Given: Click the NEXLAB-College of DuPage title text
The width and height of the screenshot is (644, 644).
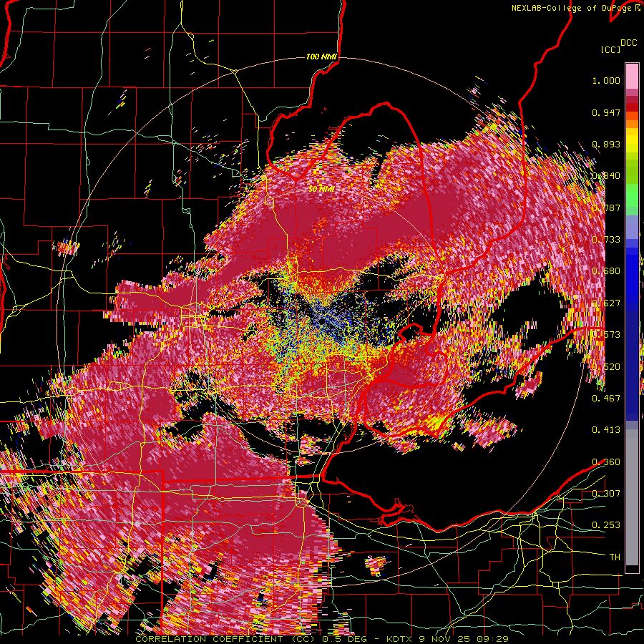Looking at the screenshot, I should point(572,8).
